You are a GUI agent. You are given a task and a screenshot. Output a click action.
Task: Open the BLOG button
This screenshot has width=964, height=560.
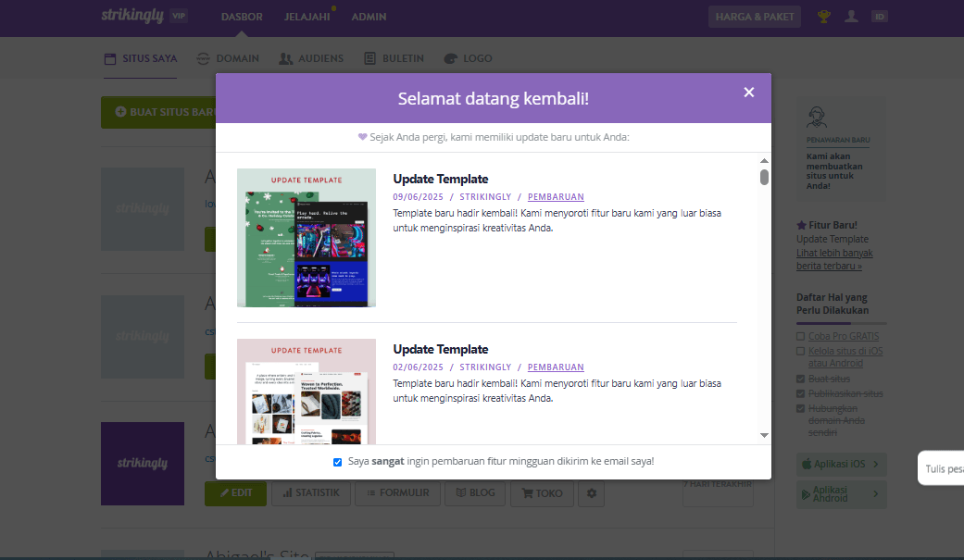475,493
